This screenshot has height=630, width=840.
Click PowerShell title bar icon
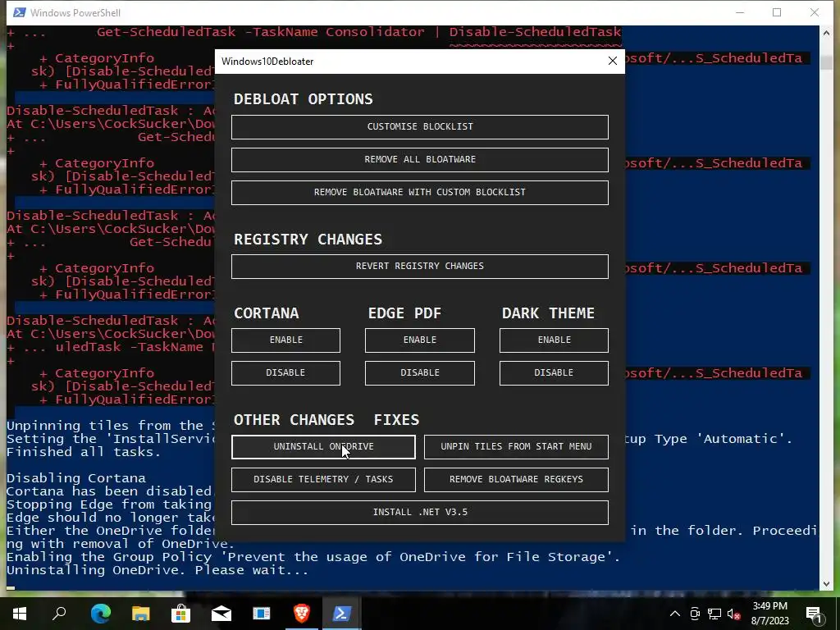20,12
